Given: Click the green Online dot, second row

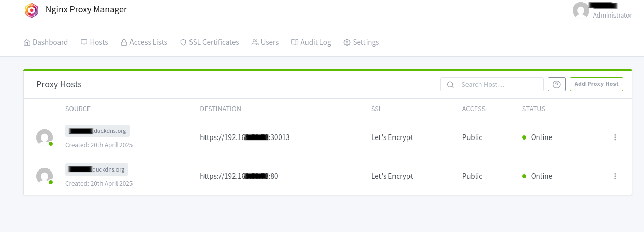Looking at the screenshot, I should pyautogui.click(x=524, y=176).
